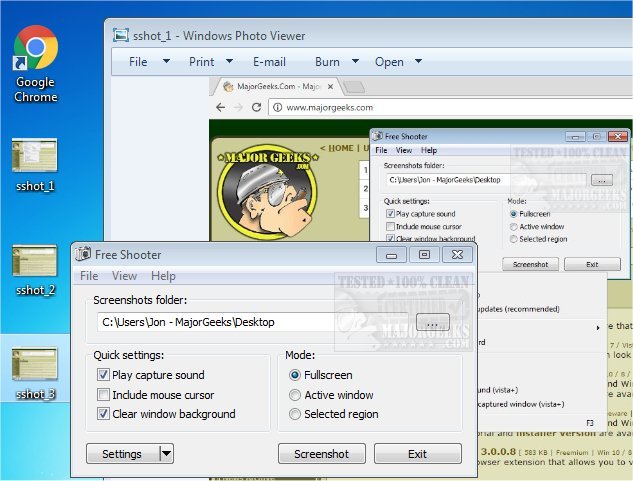Click browser forward arrow in viewed image
This screenshot has width=633, height=481.
(239, 107)
